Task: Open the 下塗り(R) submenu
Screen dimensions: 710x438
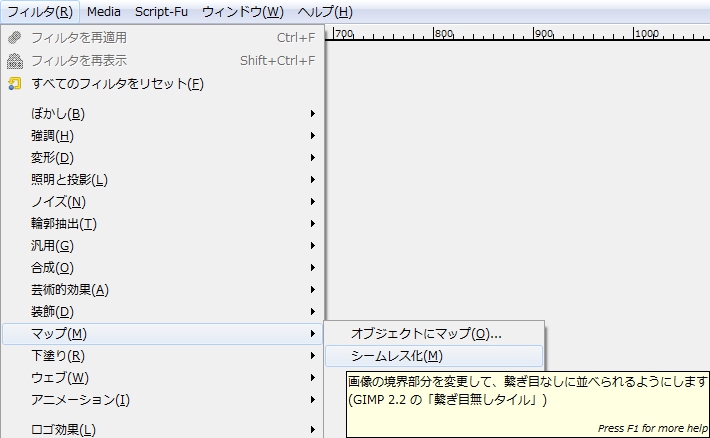Action: pos(162,356)
